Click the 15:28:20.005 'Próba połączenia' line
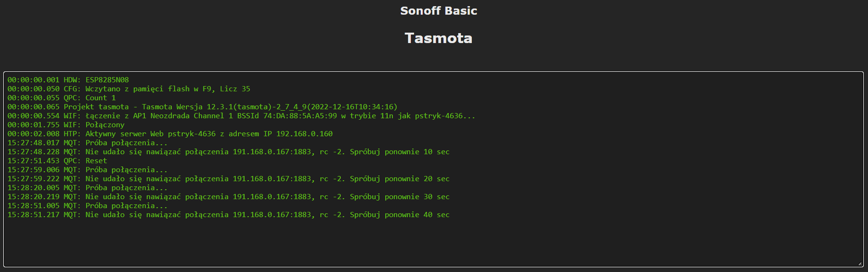This screenshot has width=868, height=272. click(88, 188)
